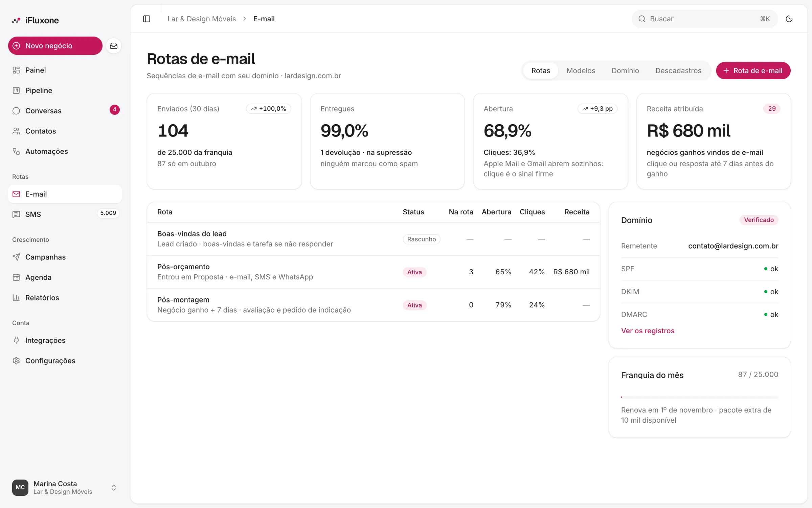Click Lar & Design Móveis breadcrumb
The width and height of the screenshot is (812, 508).
click(202, 19)
